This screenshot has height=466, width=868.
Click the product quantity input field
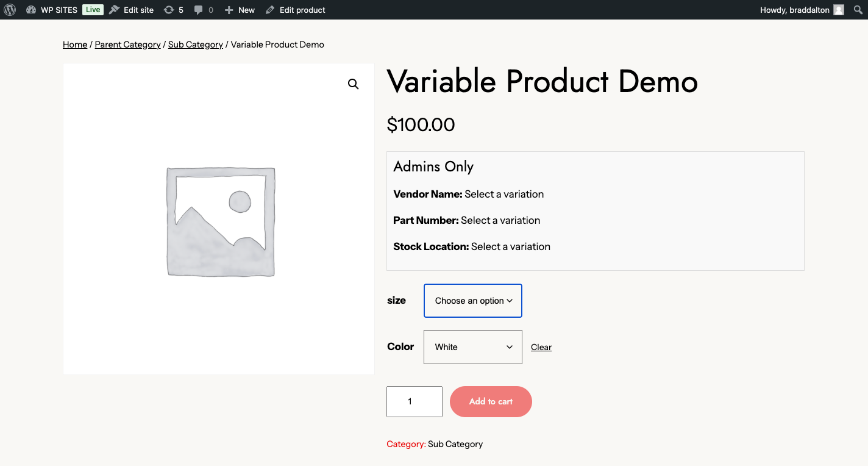coord(414,401)
